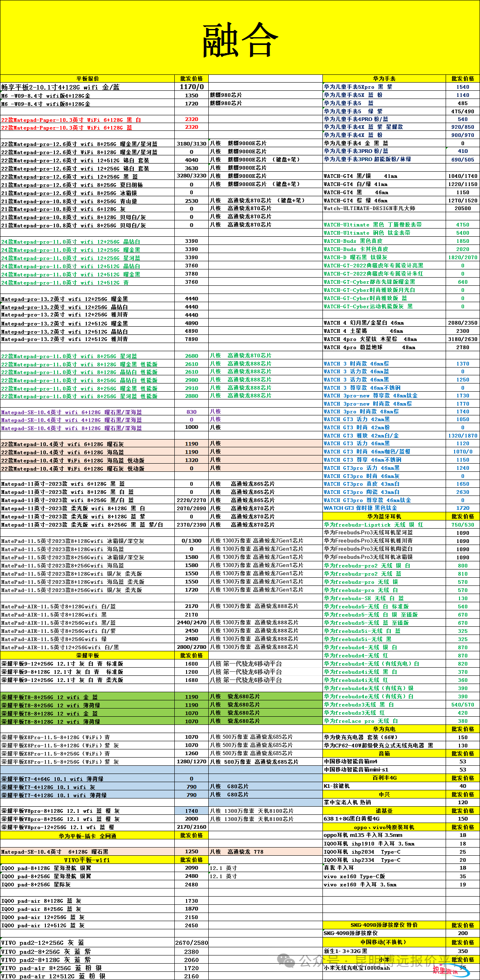Click price cell 750/530
Viewport: 480px width, 980px height.
tap(463, 525)
